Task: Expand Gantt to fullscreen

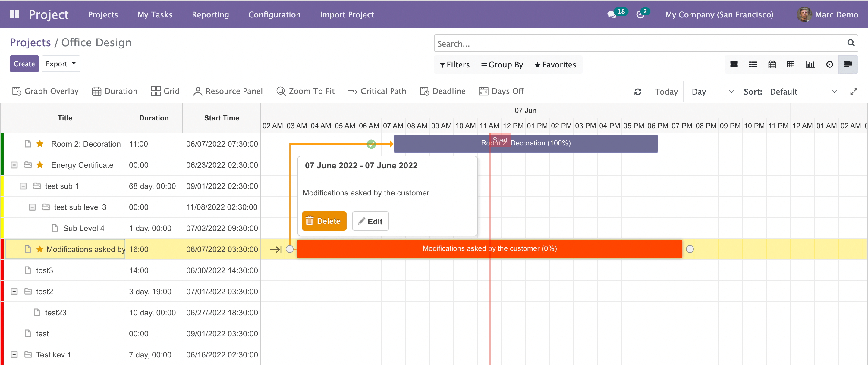Action: [854, 92]
